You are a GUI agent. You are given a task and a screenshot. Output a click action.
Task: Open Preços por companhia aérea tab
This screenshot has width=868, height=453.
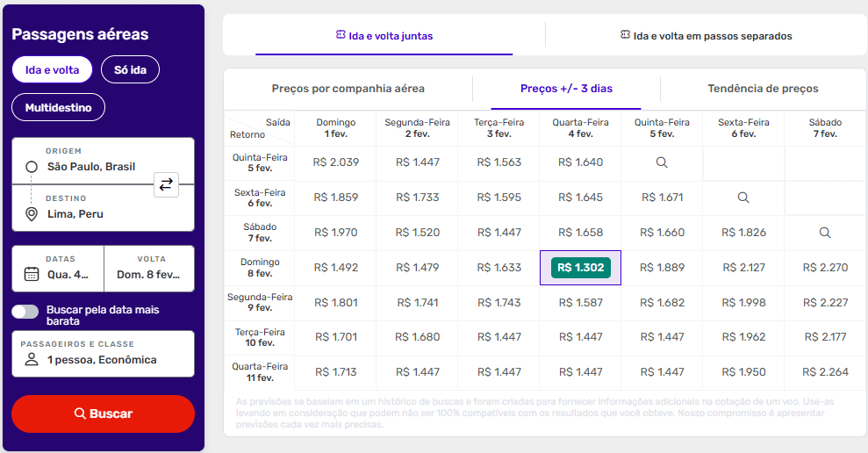click(x=348, y=89)
